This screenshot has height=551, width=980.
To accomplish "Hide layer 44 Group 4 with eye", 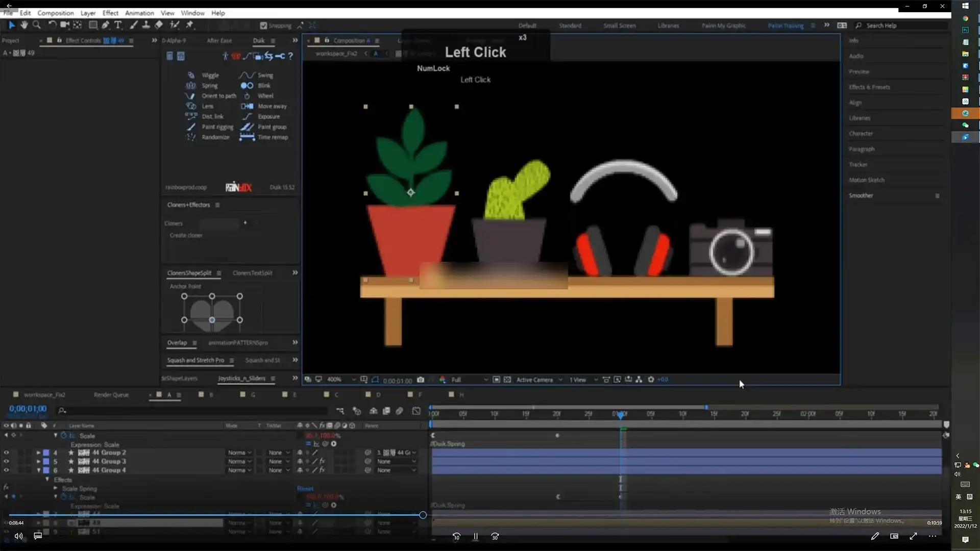I will click(x=6, y=470).
